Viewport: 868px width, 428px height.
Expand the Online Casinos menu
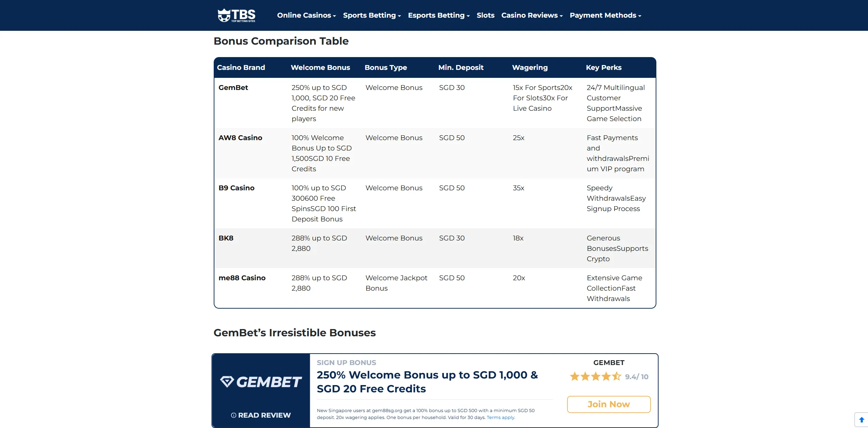[x=306, y=15]
